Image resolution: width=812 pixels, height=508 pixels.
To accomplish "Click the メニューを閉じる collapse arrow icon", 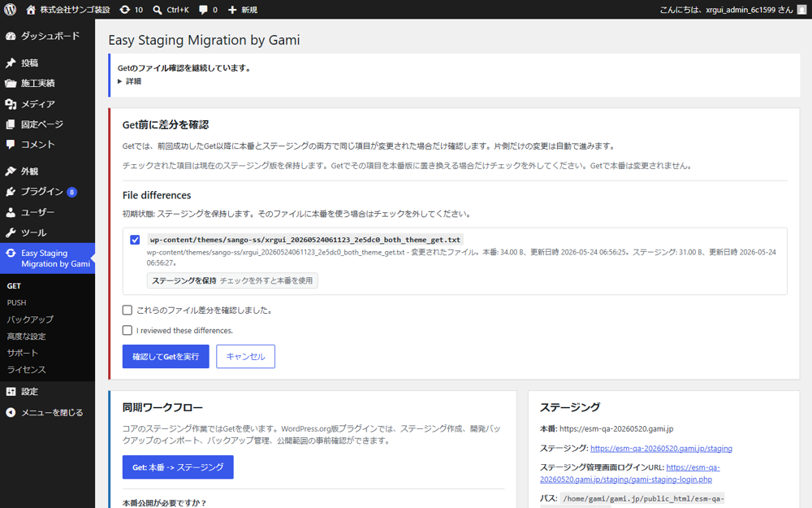I will point(11,412).
